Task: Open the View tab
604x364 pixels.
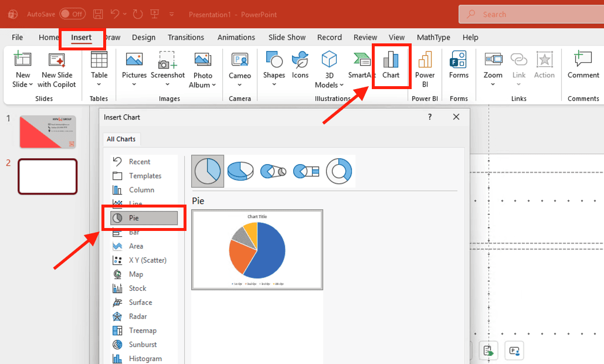Action: [396, 38]
